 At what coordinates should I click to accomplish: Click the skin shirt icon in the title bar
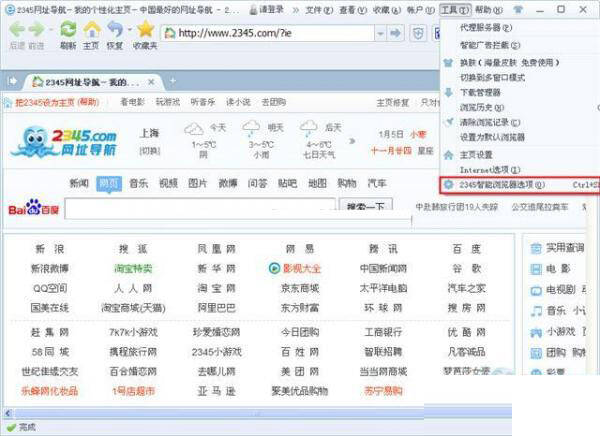(x=518, y=10)
